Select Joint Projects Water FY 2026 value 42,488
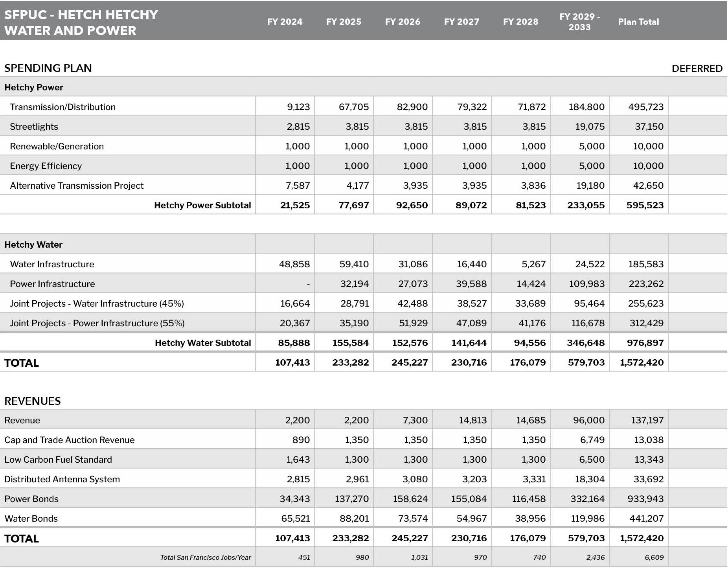 [x=412, y=303]
